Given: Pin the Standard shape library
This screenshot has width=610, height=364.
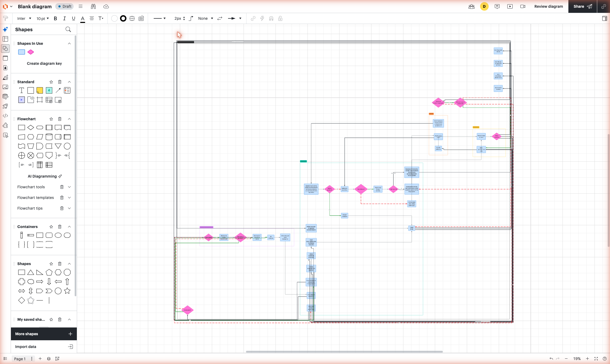Looking at the screenshot, I should tap(51, 82).
